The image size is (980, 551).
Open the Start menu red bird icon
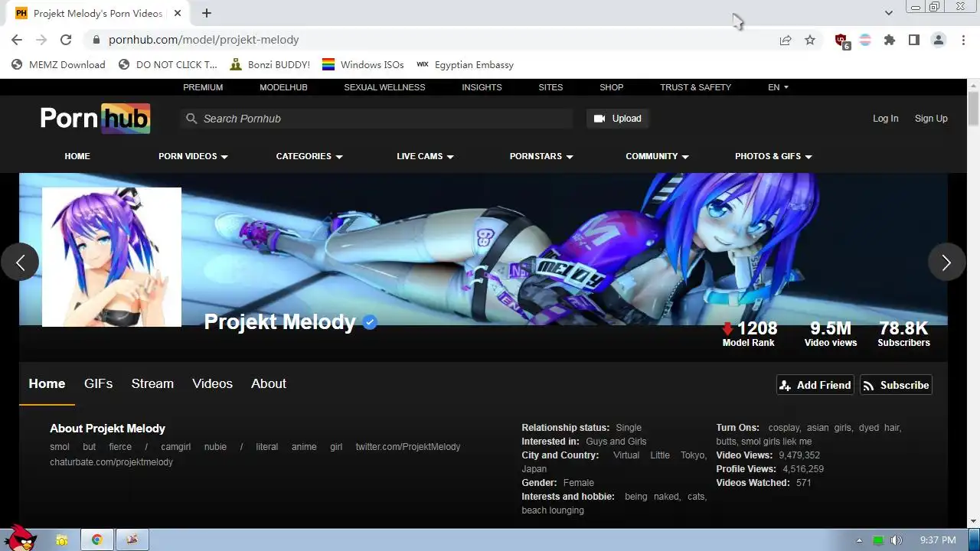tap(19, 539)
